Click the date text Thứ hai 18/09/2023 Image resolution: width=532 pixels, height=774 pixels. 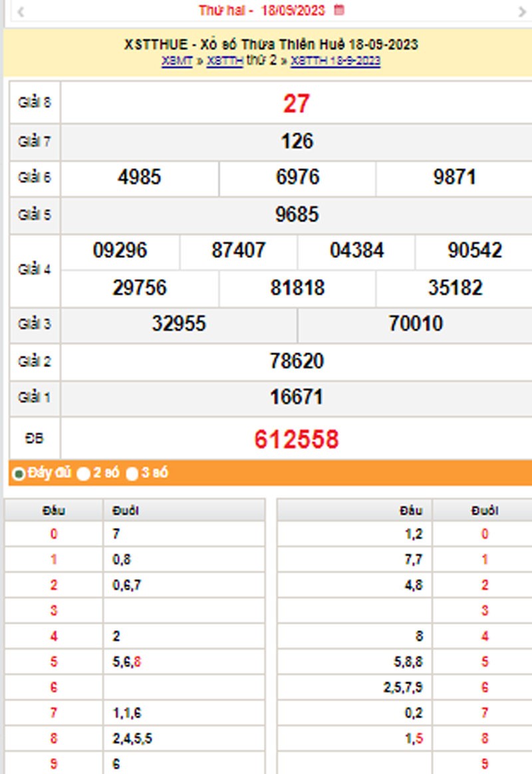(261, 11)
